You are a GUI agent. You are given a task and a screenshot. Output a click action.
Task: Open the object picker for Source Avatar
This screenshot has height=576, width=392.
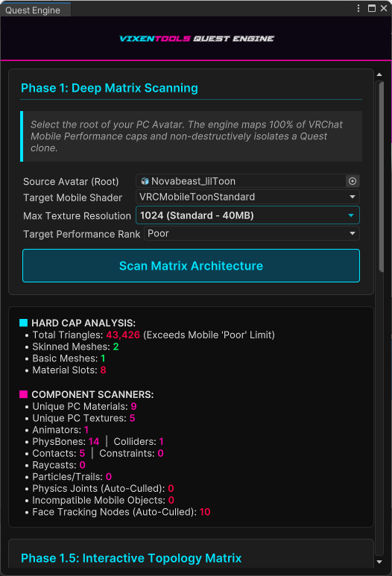[x=353, y=181]
